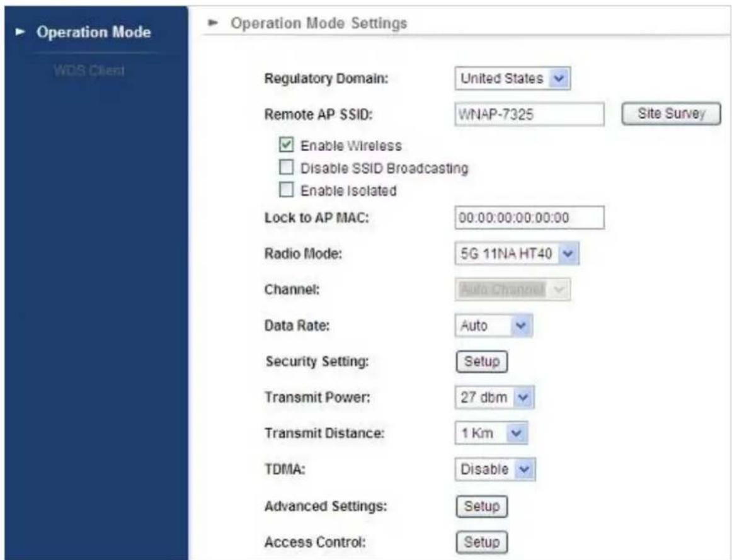Open the disabled Channel dropdown

click(513, 290)
